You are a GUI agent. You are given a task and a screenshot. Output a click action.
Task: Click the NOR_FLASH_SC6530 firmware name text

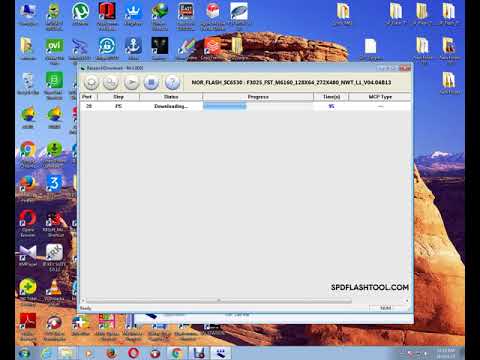pos(291,82)
